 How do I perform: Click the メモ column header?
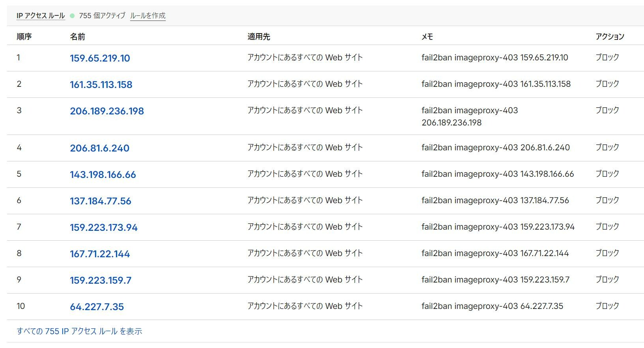coord(427,37)
